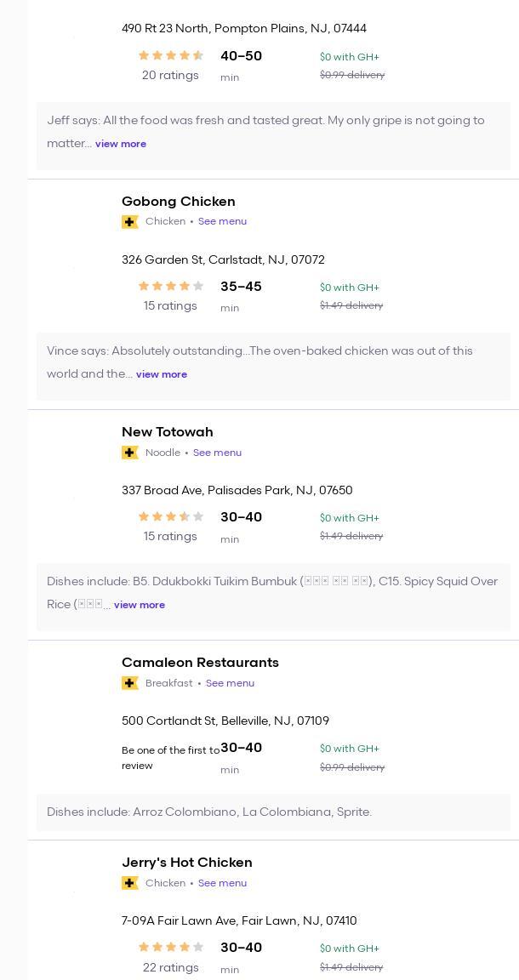Click the GH+ badge beside New Totowah
This screenshot has height=980, width=519.
point(130,453)
